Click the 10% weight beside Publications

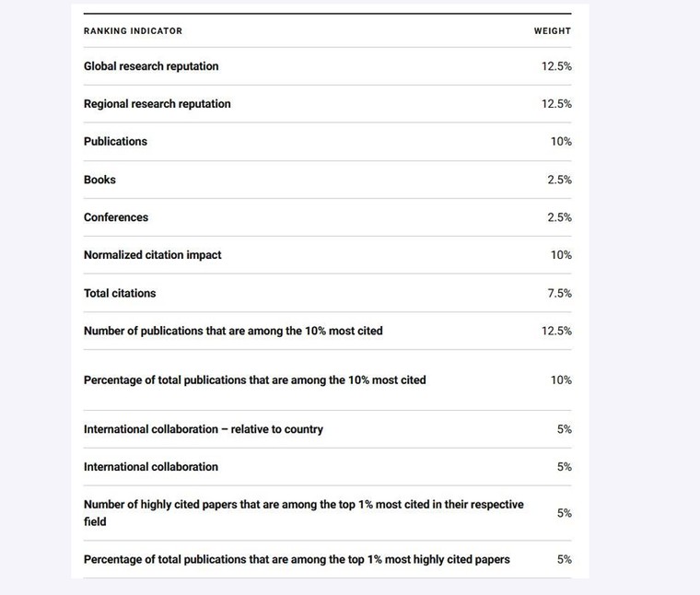point(561,142)
